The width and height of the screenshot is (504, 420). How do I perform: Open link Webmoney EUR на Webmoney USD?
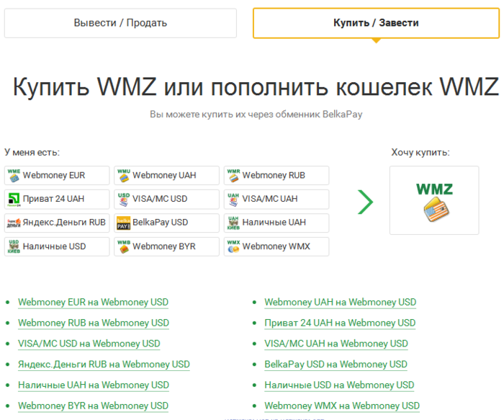pyautogui.click(x=93, y=303)
